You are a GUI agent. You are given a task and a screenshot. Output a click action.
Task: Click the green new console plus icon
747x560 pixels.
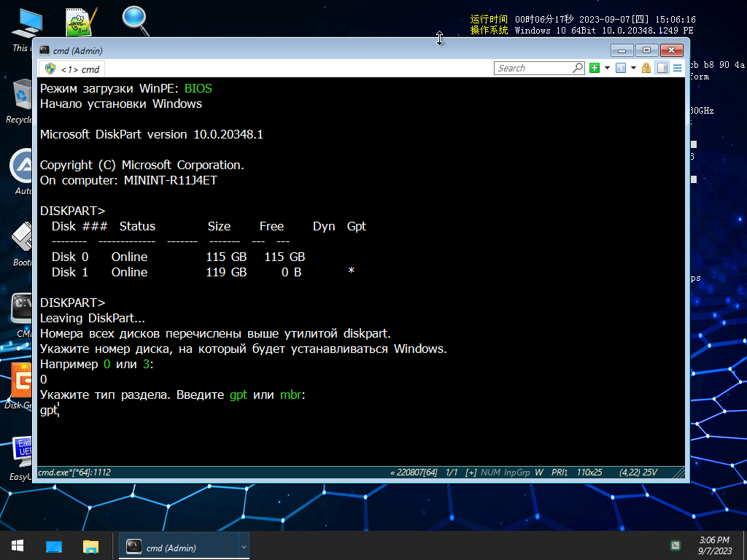click(x=594, y=68)
